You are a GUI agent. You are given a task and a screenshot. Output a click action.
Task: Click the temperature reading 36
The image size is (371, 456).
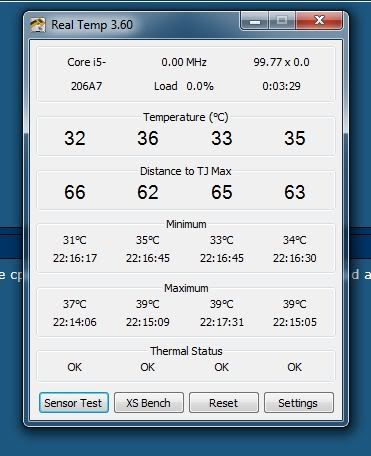148,138
